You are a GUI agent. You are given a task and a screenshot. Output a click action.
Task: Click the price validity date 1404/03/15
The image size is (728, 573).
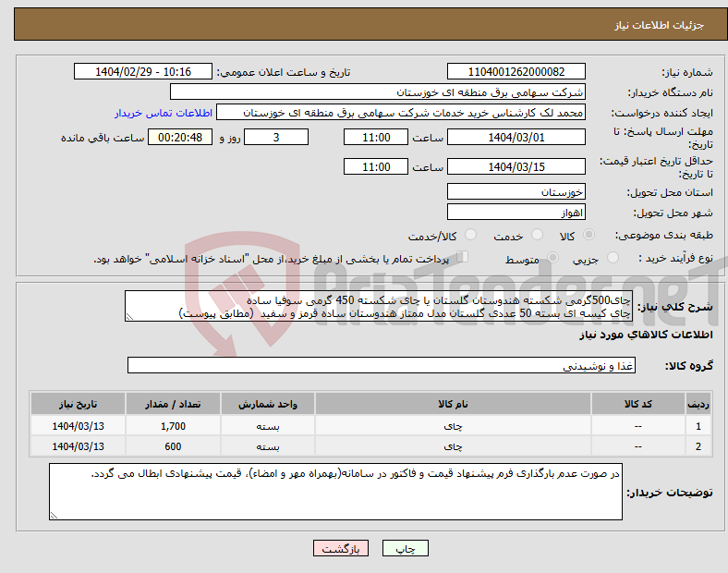[x=516, y=166]
